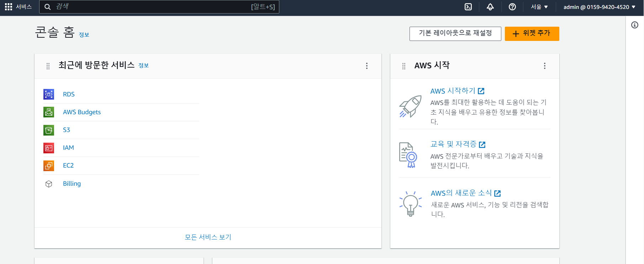The height and width of the screenshot is (264, 644).
Task: Click the lightbulb what's-new icon
Action: tap(410, 204)
